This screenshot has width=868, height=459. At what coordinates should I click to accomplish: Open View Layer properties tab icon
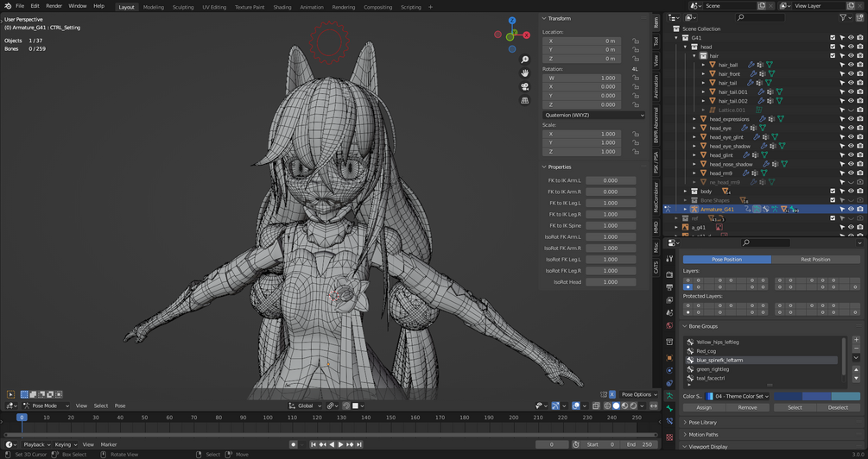coord(670,299)
